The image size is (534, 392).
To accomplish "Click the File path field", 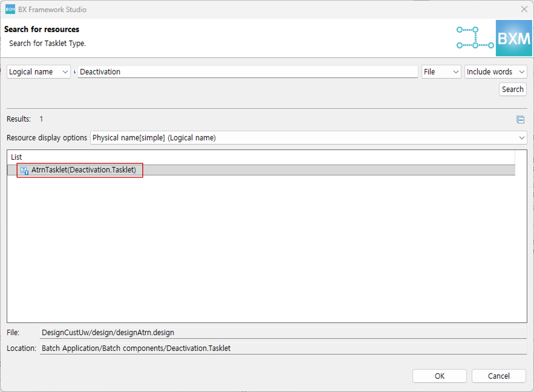I will click(283, 332).
